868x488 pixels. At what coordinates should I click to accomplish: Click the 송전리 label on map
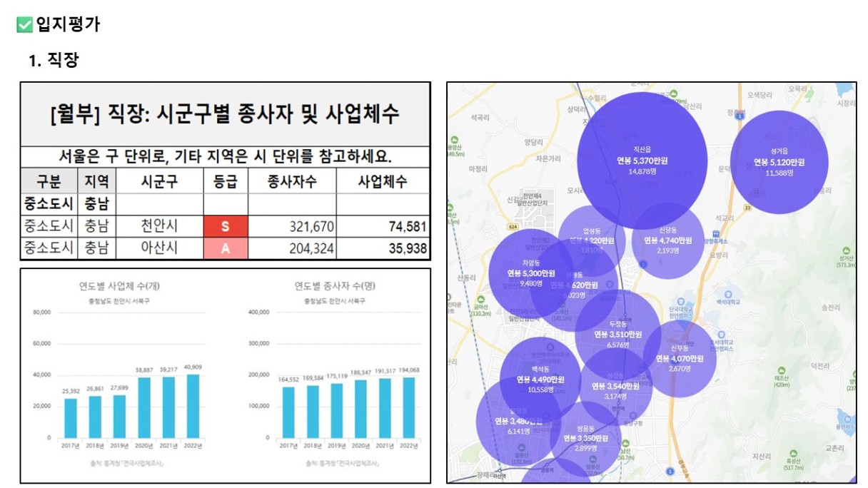pos(831,307)
